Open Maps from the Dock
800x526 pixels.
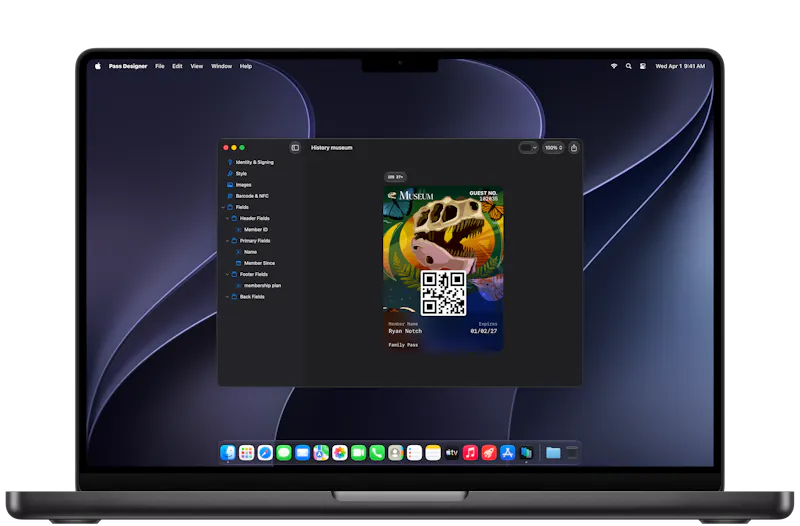click(321, 453)
